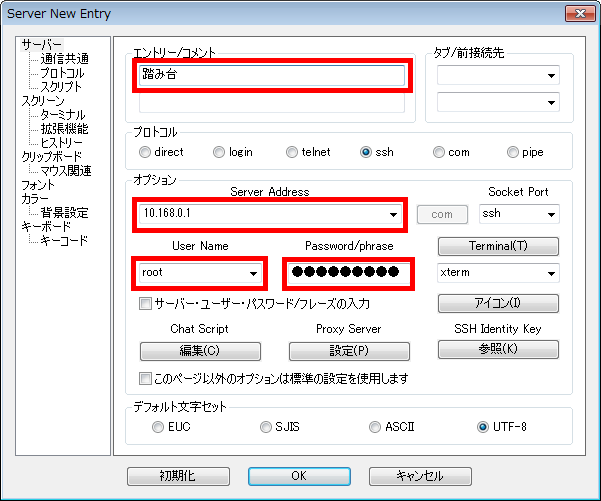
Task: Expand the Socket Port ssh dropdown
Action: [x=551, y=214]
